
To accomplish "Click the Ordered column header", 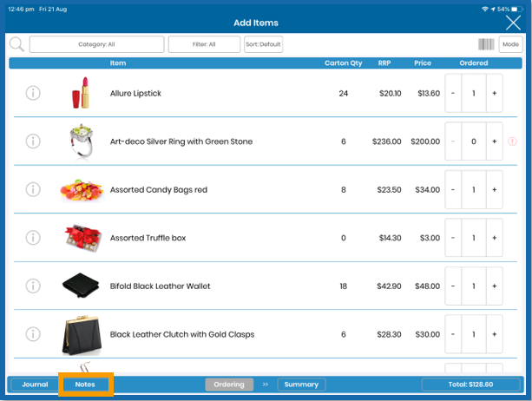I will coord(474,63).
